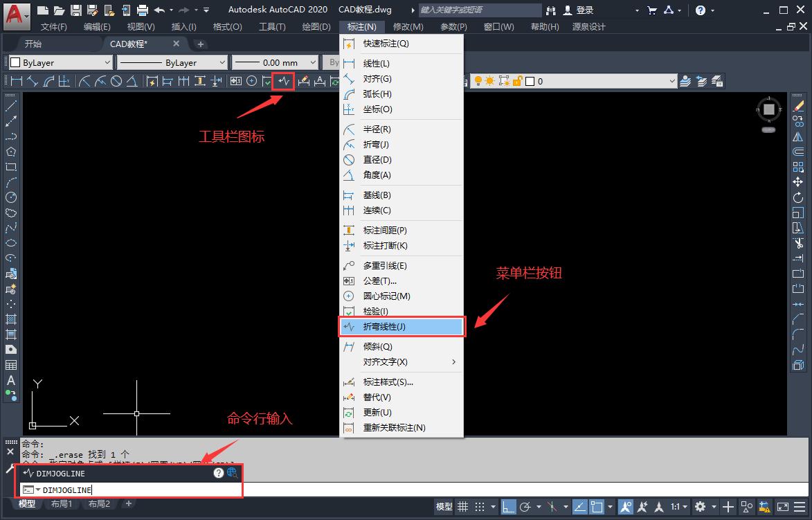
Task: Open the color ByLayer dropdown
Action: click(62, 63)
